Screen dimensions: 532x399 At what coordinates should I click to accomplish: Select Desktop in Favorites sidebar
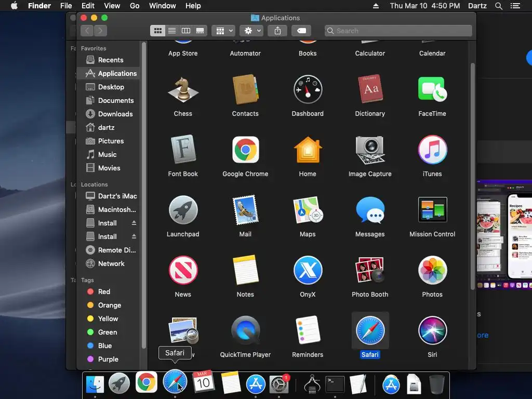(108, 87)
